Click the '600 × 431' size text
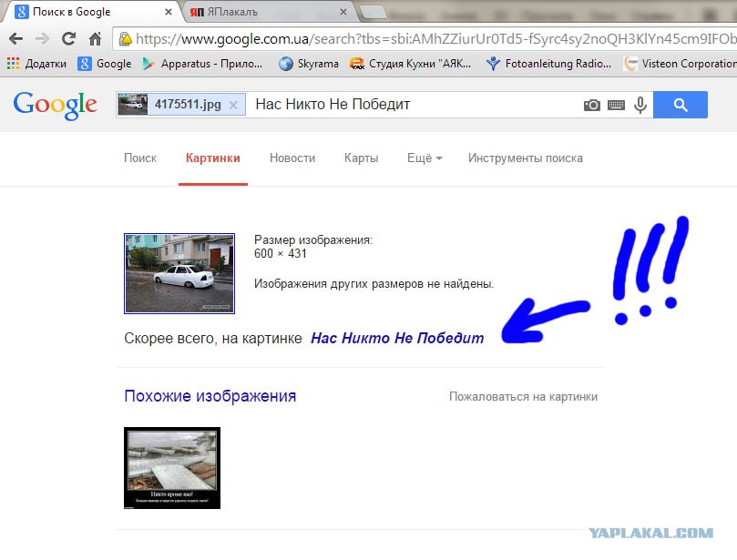Viewport: 737px width, 560px height. [x=281, y=254]
